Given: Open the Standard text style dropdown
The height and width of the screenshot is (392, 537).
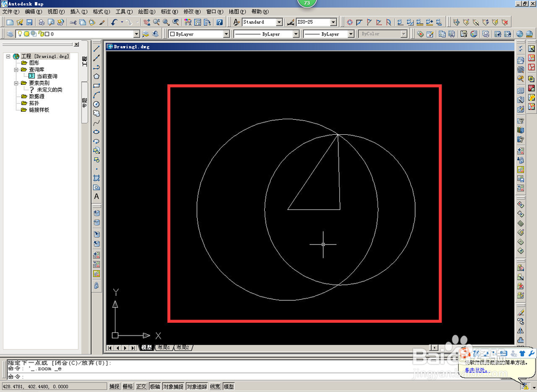Looking at the screenshot, I should coord(279,22).
